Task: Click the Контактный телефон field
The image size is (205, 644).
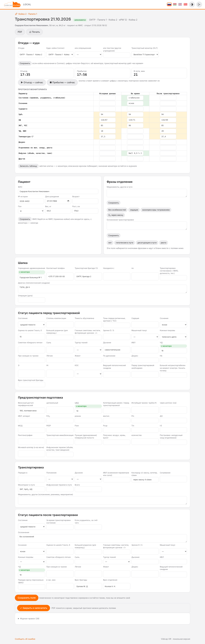Action: click(x=60, y=276)
